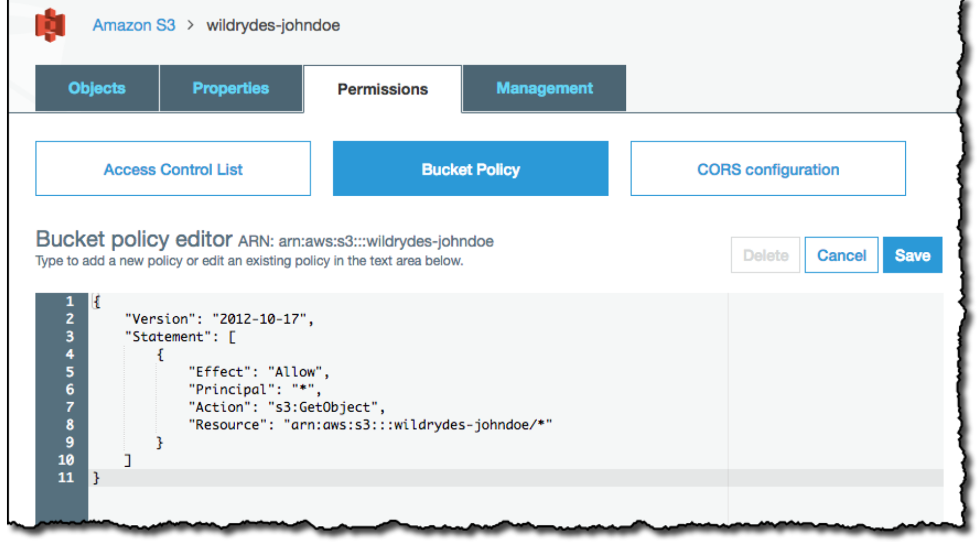The height and width of the screenshot is (544, 980).
Task: Select the Bucket Policy section button
Action: pyautogui.click(x=470, y=169)
